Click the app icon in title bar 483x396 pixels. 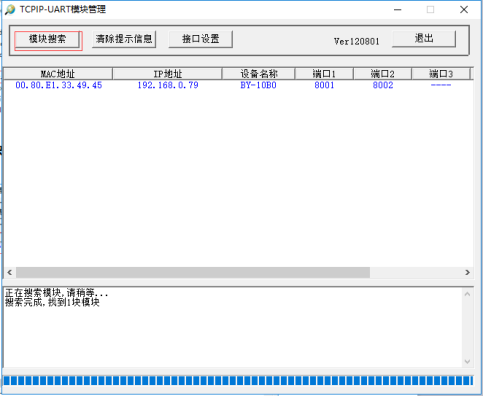(10, 9)
